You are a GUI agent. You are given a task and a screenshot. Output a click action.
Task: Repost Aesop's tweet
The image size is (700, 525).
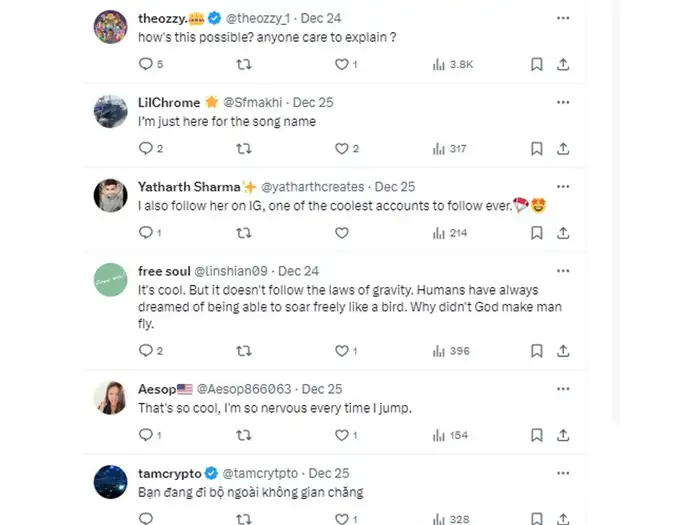243,435
